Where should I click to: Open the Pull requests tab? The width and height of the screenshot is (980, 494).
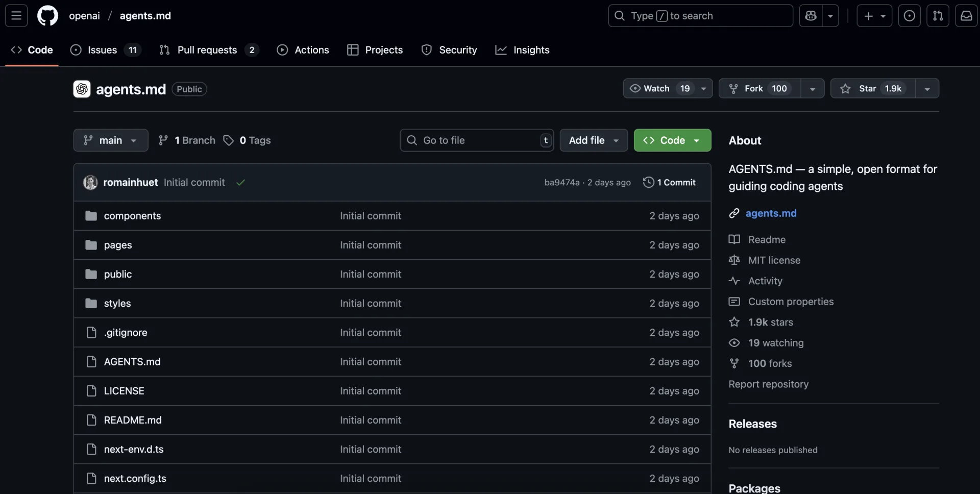[x=209, y=50]
